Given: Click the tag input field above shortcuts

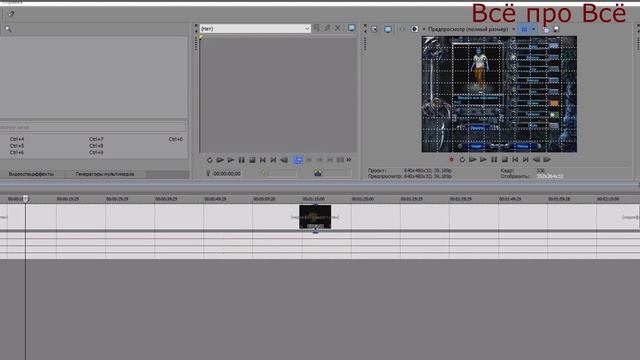Looking at the screenshot, I should point(93,127).
